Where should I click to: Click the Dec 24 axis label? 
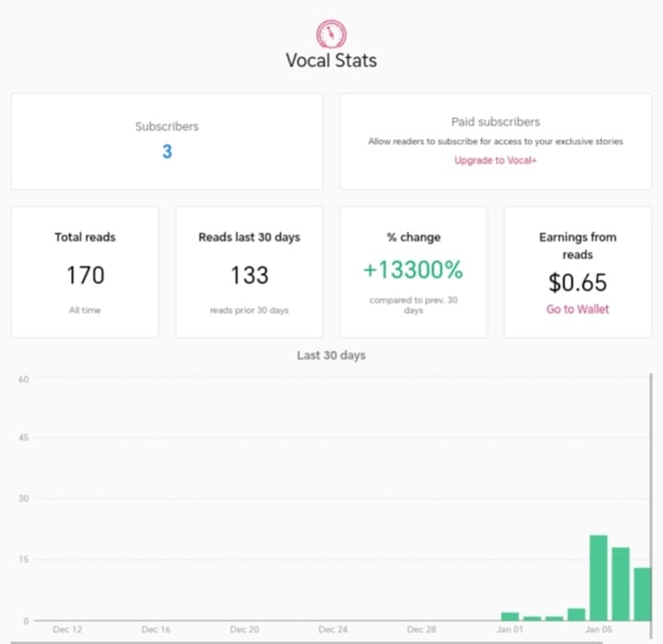pos(332,629)
